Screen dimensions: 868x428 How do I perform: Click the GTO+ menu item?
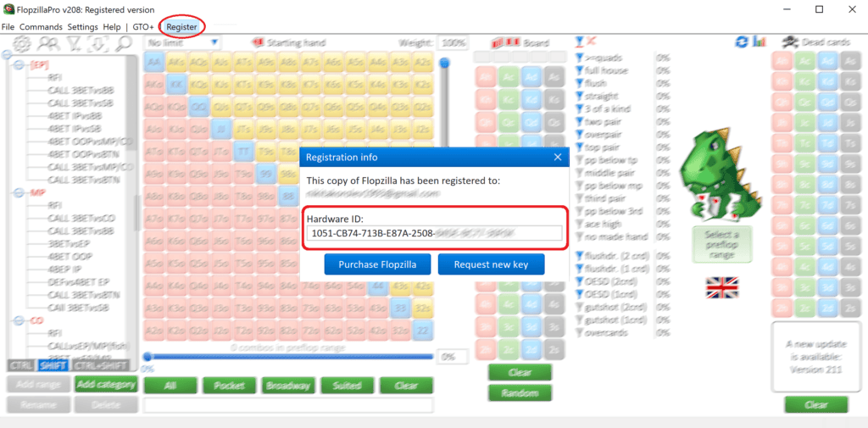(x=143, y=26)
